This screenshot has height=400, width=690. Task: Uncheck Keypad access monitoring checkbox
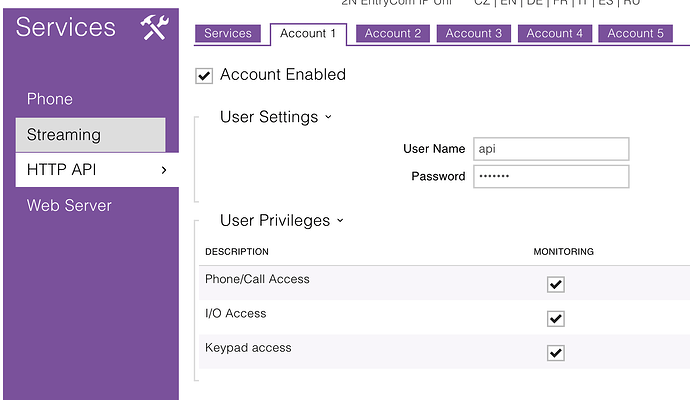556,352
